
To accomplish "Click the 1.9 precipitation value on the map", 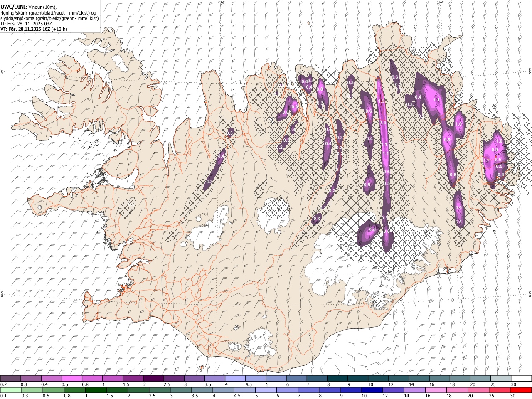I will [381, 101].
